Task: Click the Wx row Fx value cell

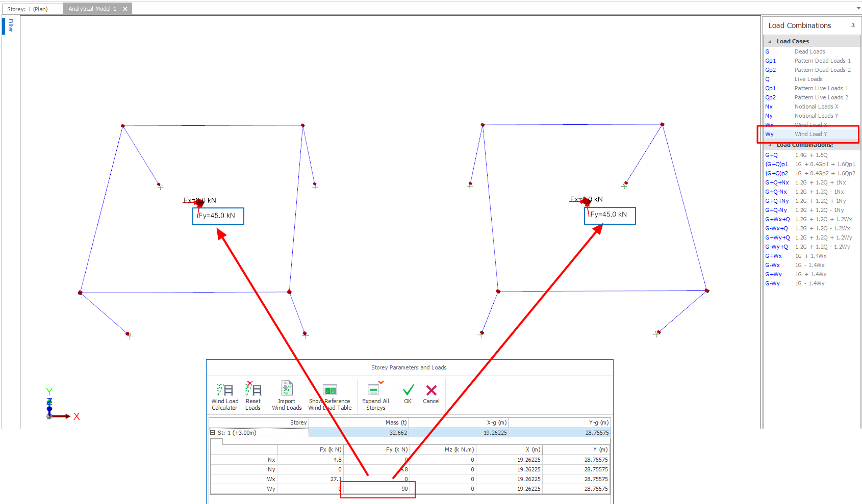Action: pyautogui.click(x=311, y=479)
